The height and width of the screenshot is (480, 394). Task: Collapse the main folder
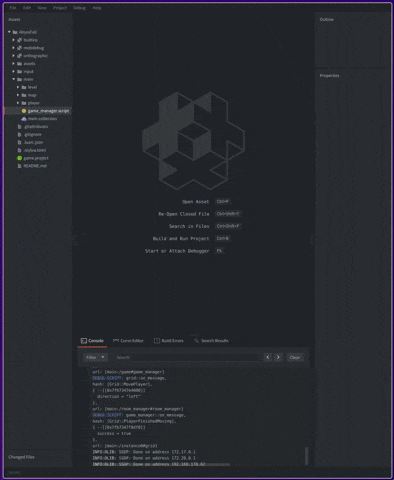pos(14,79)
